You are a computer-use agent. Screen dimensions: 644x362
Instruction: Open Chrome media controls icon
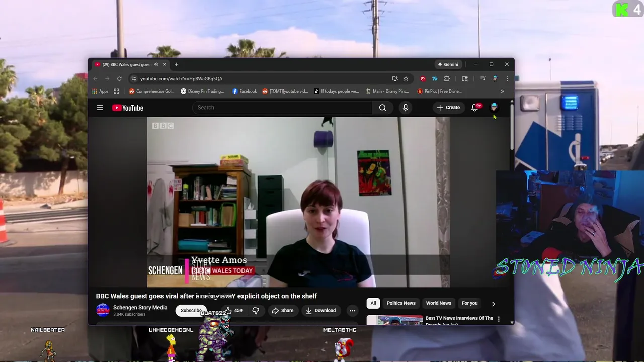[x=483, y=78]
